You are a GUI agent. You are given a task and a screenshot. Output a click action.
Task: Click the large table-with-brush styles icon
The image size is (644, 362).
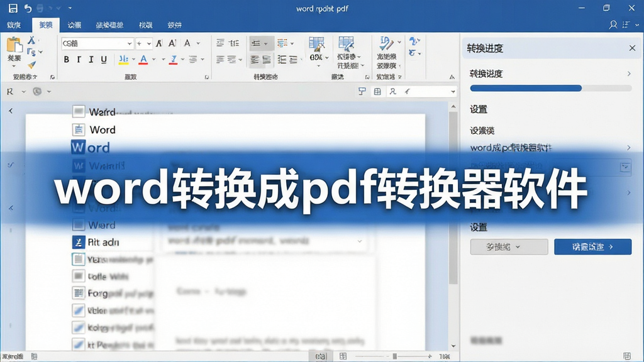pyautogui.click(x=316, y=44)
